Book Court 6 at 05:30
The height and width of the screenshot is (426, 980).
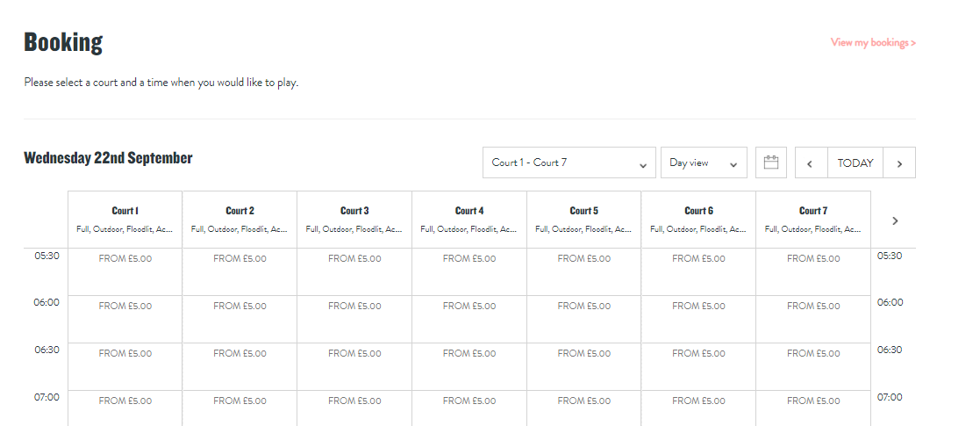point(698,271)
